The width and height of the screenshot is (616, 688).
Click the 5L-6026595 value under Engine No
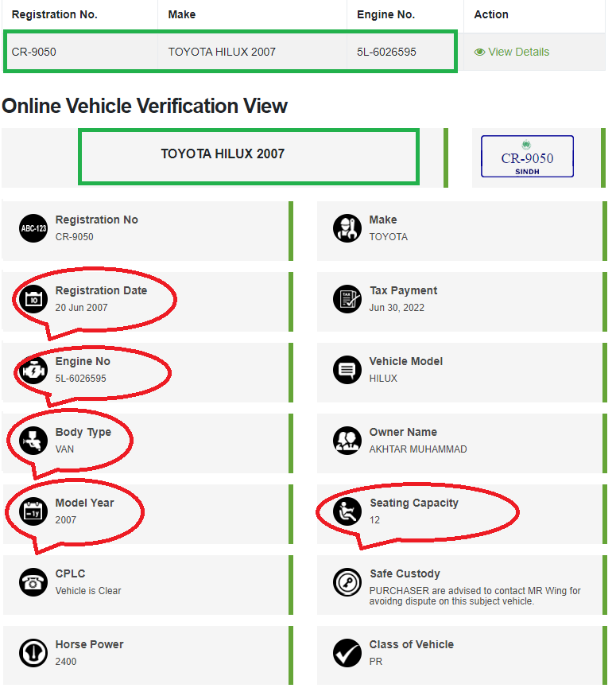point(80,379)
